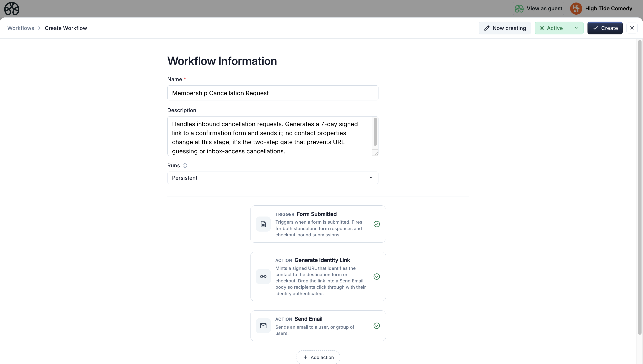Image resolution: width=643 pixels, height=364 pixels.
Task: Select the Generate Identity Link chain icon
Action: (263, 277)
